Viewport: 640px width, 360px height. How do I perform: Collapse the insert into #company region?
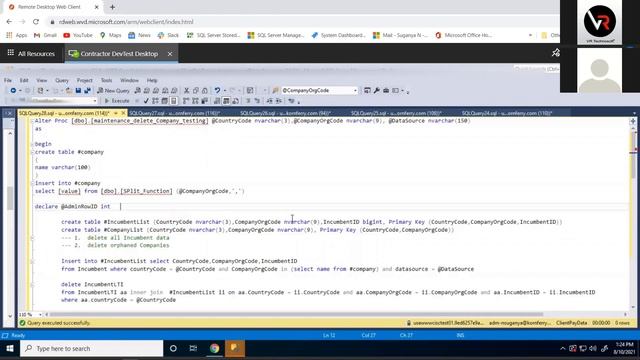(32, 183)
